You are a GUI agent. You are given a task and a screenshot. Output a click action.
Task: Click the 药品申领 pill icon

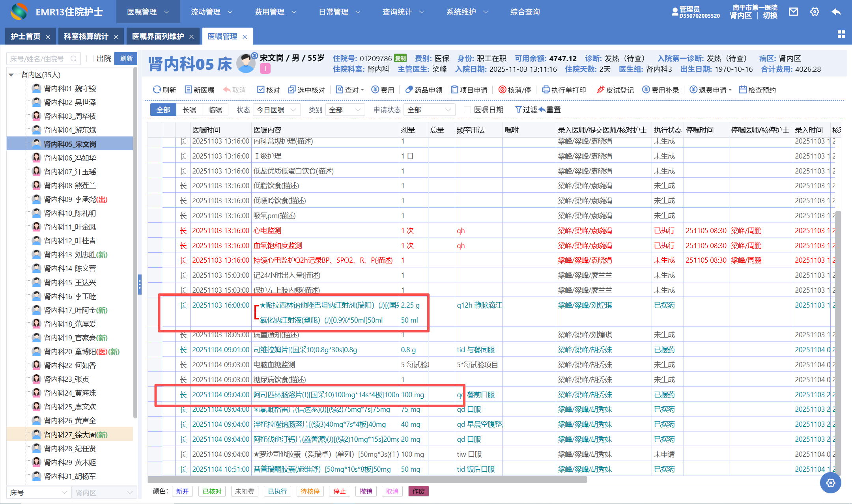point(409,90)
